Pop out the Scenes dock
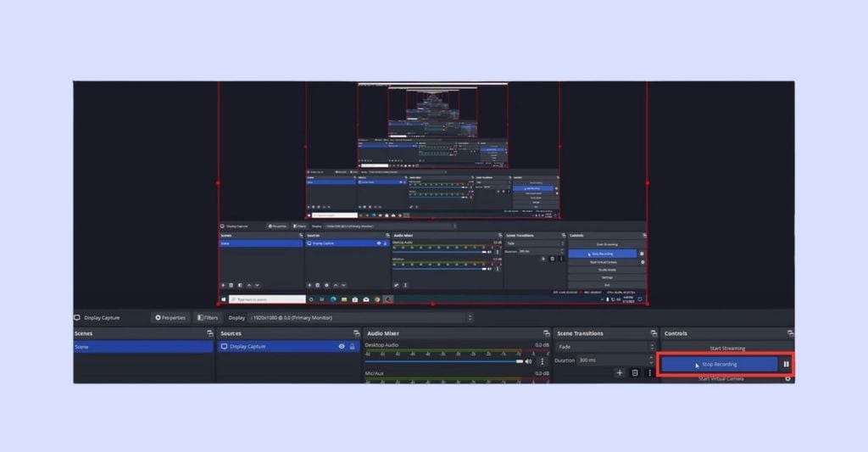Image resolution: width=868 pixels, height=452 pixels. [x=210, y=333]
